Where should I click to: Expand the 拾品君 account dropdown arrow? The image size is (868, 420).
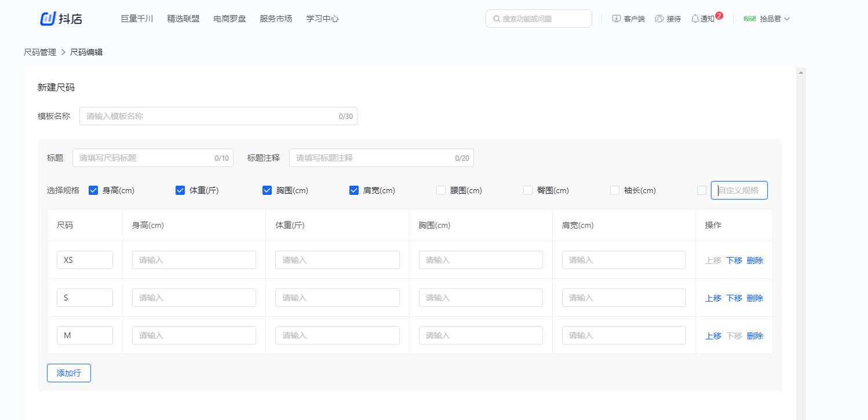787,19
